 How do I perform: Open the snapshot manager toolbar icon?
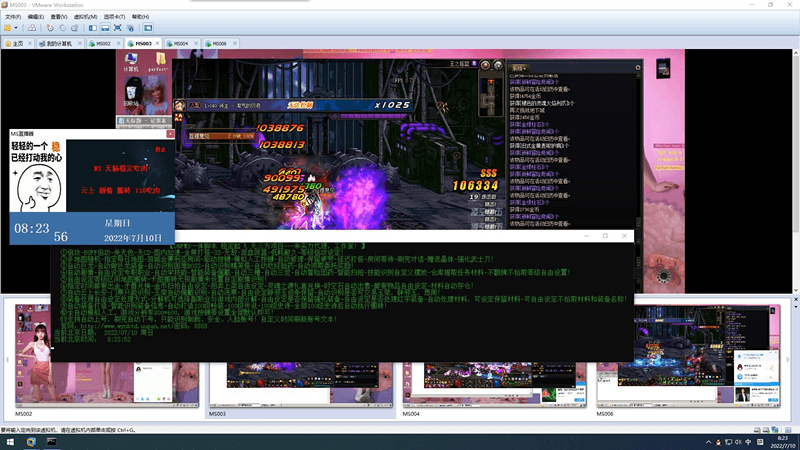point(74,28)
